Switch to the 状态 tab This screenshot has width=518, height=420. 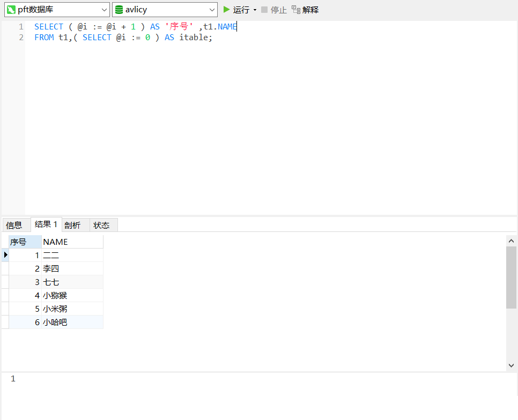(x=101, y=224)
